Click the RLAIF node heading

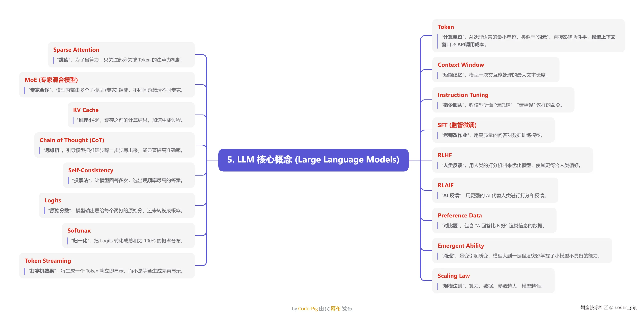tap(446, 185)
